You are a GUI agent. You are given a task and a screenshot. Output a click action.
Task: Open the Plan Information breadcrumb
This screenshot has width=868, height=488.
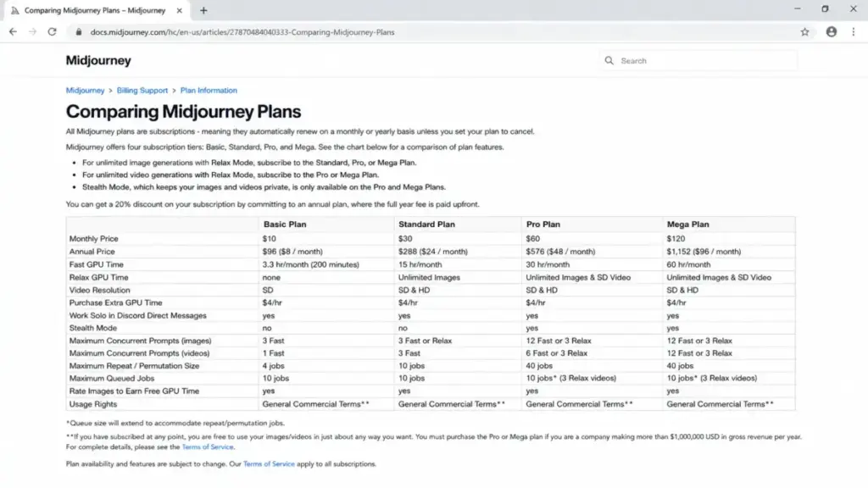[209, 90]
